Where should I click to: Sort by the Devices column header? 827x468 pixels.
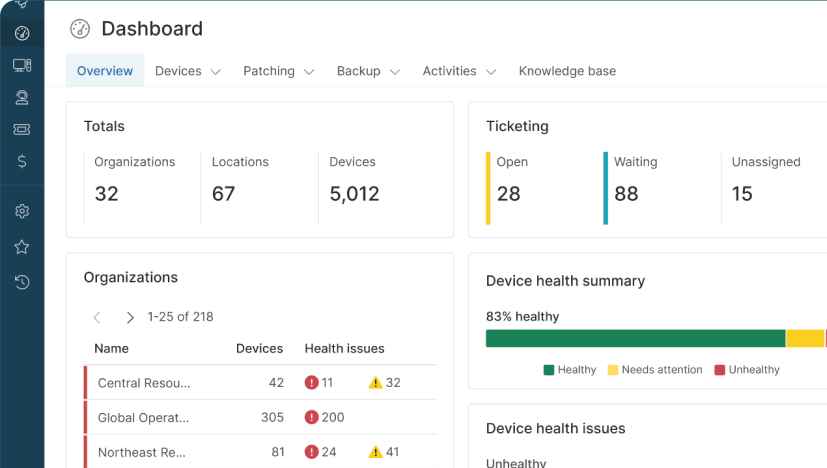[259, 349]
